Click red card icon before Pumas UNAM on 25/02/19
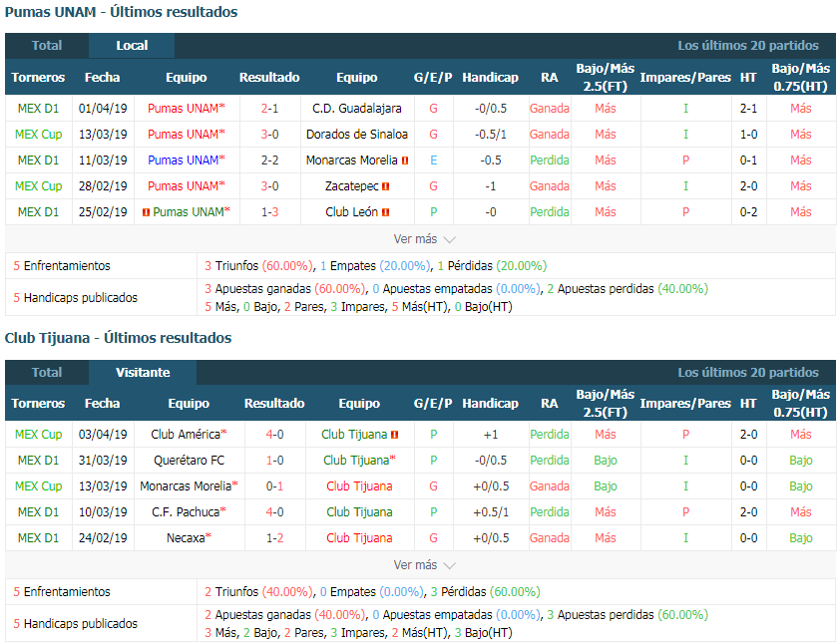 pyautogui.click(x=146, y=212)
